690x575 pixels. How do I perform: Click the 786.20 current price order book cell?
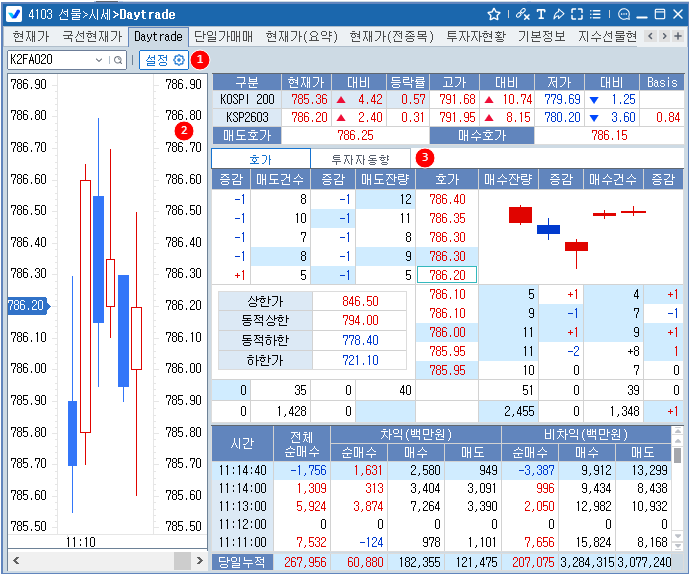click(x=446, y=275)
